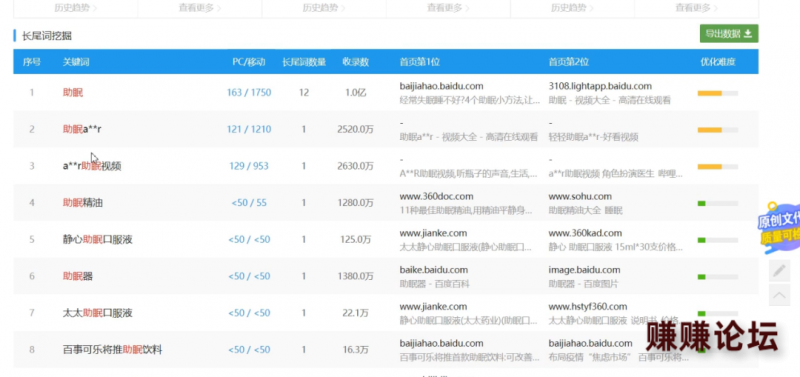Click the 轻轻助眠a**r-好看视频 result title
This screenshot has width=800, height=377.
593,137
